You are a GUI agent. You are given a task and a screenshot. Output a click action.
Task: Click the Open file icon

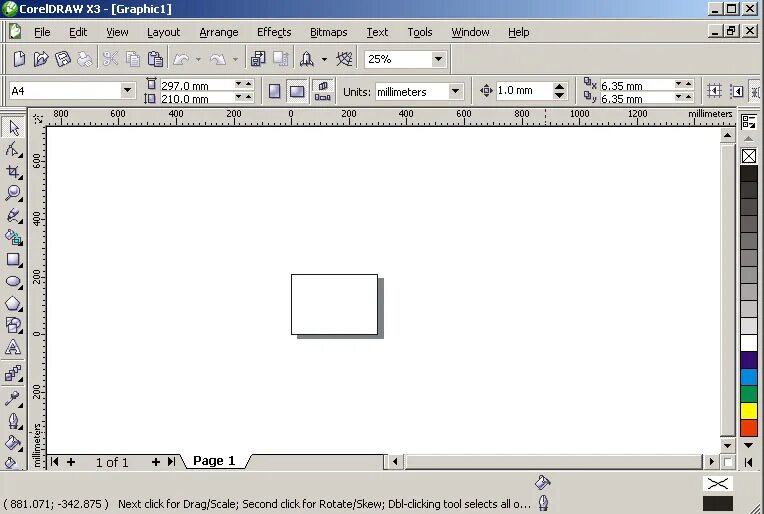41,59
